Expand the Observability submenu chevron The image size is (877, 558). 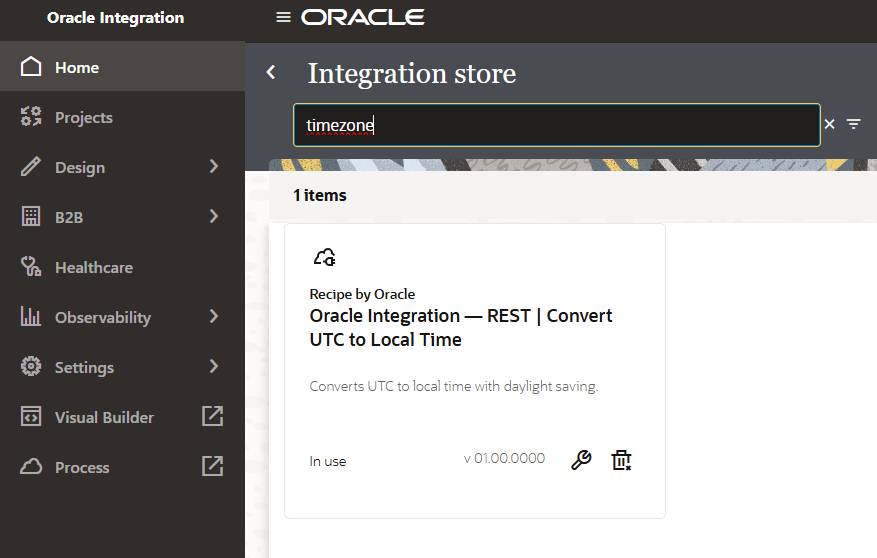point(213,317)
